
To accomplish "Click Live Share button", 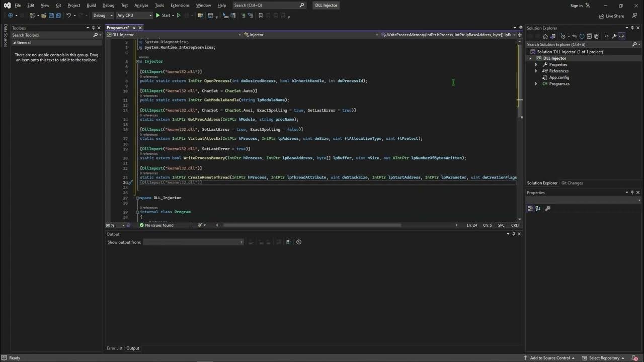I will point(611,16).
